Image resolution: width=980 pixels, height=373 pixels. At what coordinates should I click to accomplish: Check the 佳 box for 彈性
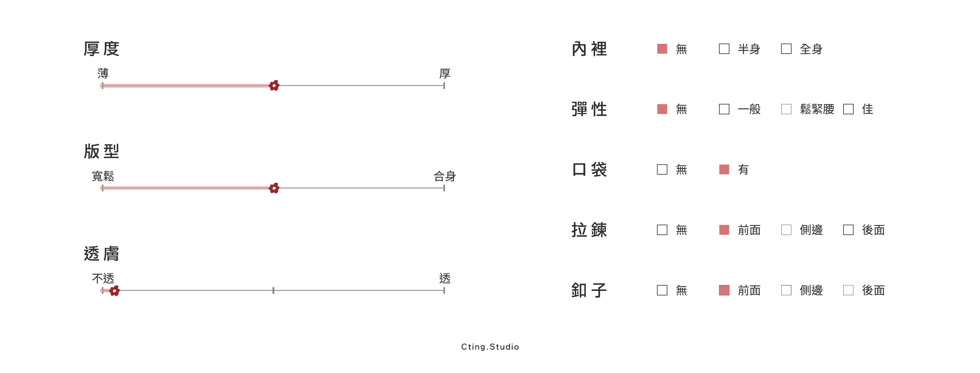click(848, 109)
